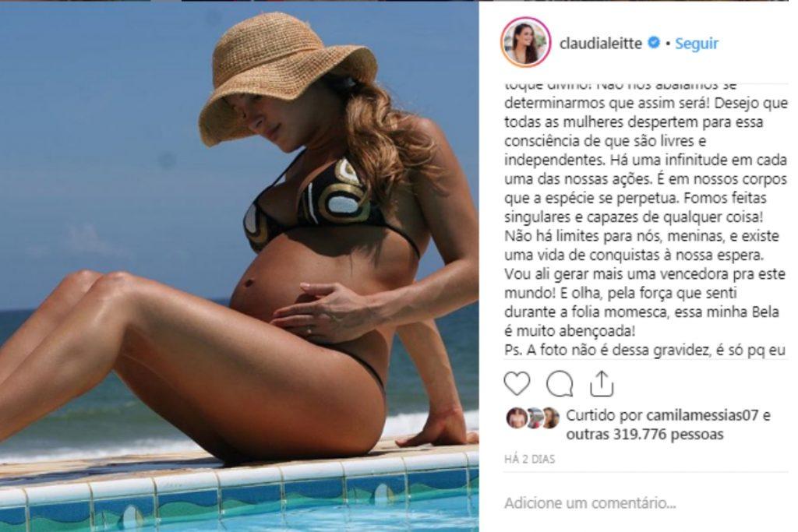Image resolution: width=798 pixels, height=532 pixels.
Task: Share the post with the upload arrow icon
Action: coord(602,383)
